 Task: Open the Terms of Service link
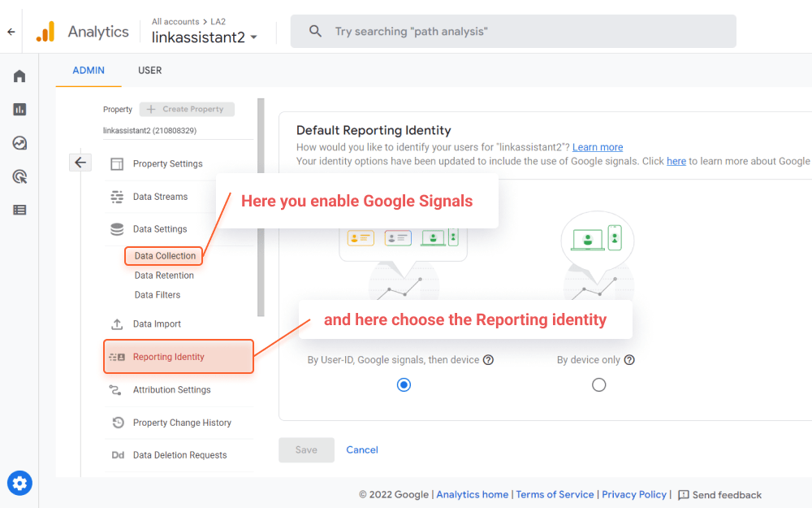coord(555,494)
